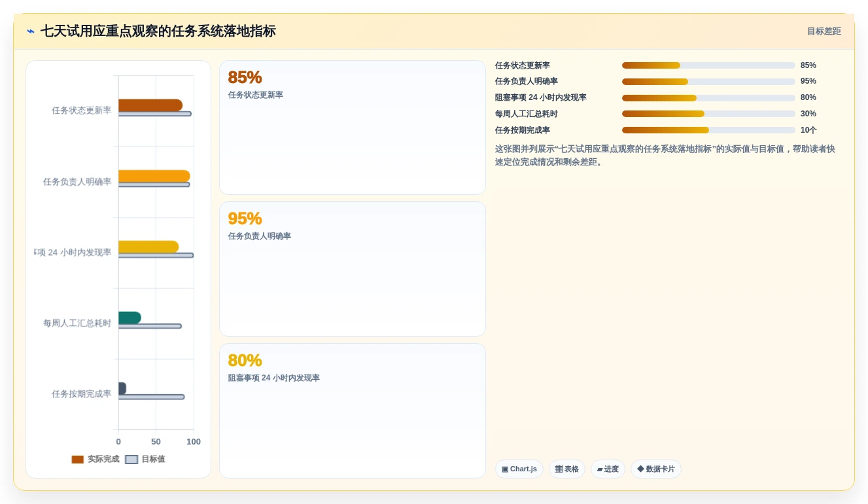This screenshot has width=868, height=504.
Task: Click the 任务按期完成率 chart axis label
Action: click(81, 394)
